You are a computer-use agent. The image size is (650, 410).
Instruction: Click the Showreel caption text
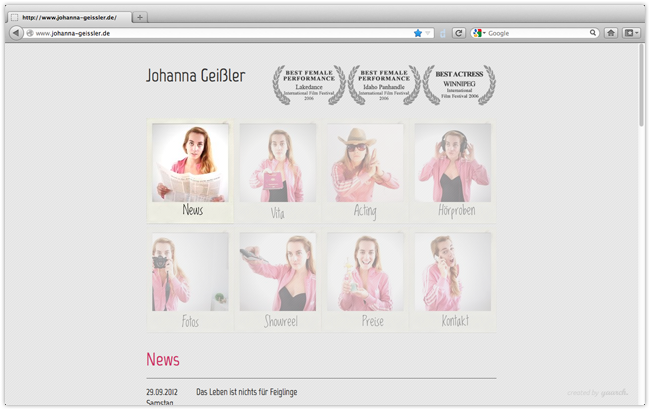coord(281,321)
